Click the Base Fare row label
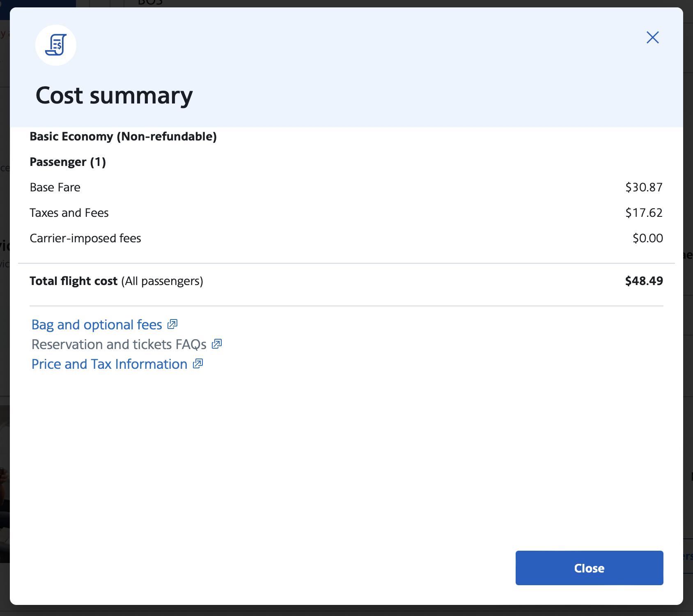Screen dimensions: 693x616 coord(55,187)
